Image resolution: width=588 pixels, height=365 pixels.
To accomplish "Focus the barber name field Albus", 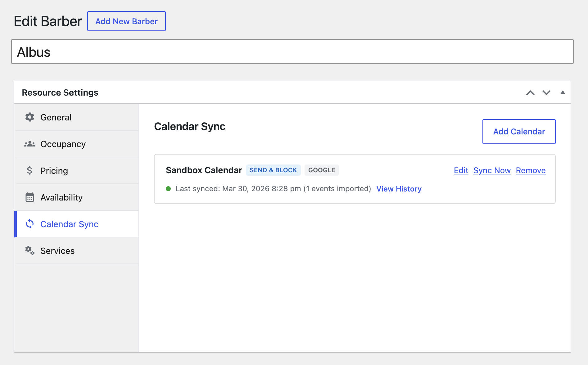I will click(x=292, y=52).
